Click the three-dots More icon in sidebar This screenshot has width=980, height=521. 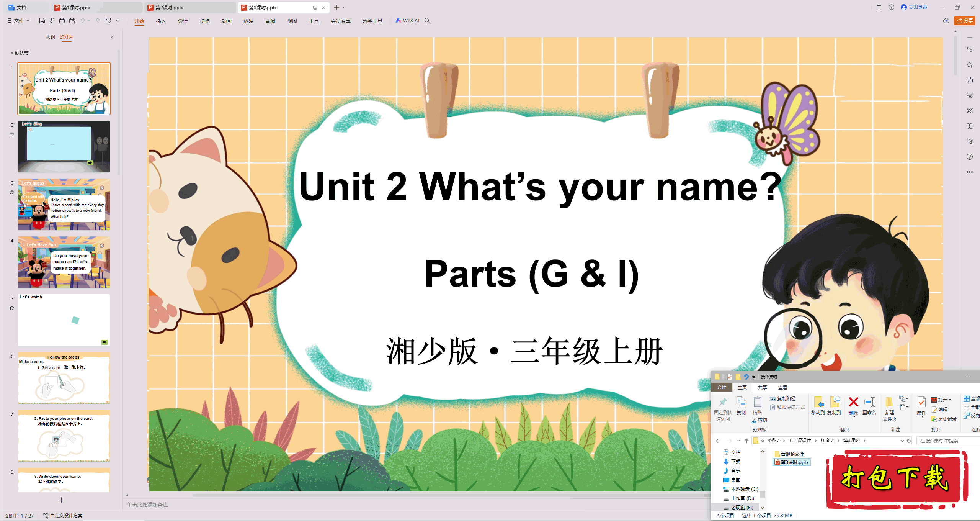[x=969, y=172]
